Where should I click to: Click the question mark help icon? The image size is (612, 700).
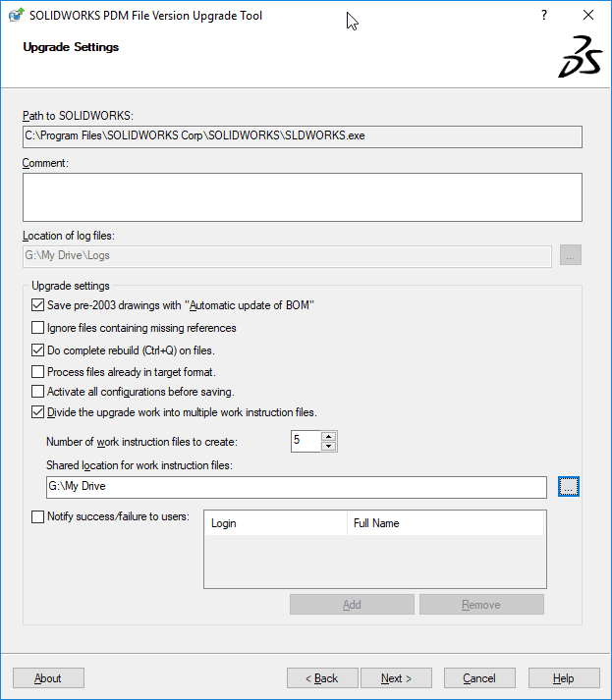pos(543,15)
